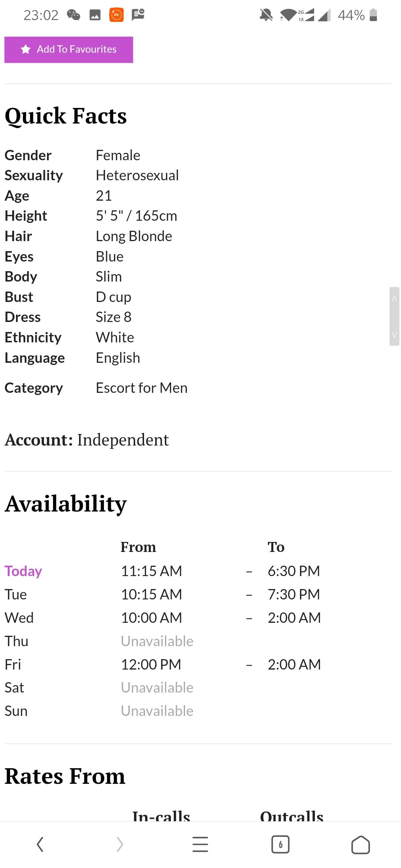Tap the battery icon in status bar
This screenshot has width=401, height=868.
[x=374, y=15]
